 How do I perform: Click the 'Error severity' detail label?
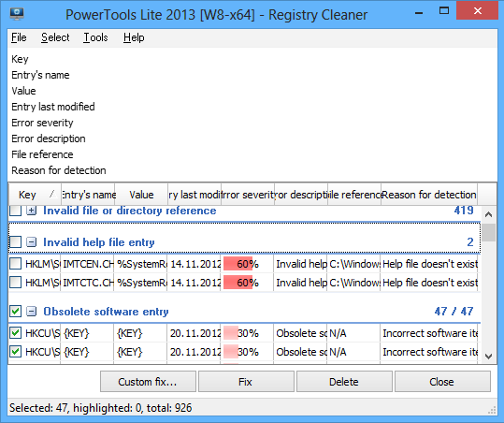42,123
